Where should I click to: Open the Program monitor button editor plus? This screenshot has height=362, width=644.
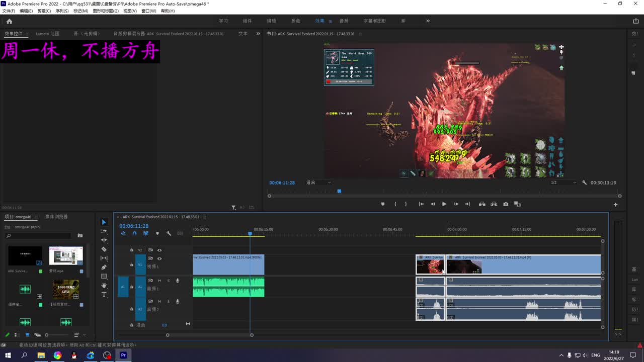pyautogui.click(x=615, y=205)
